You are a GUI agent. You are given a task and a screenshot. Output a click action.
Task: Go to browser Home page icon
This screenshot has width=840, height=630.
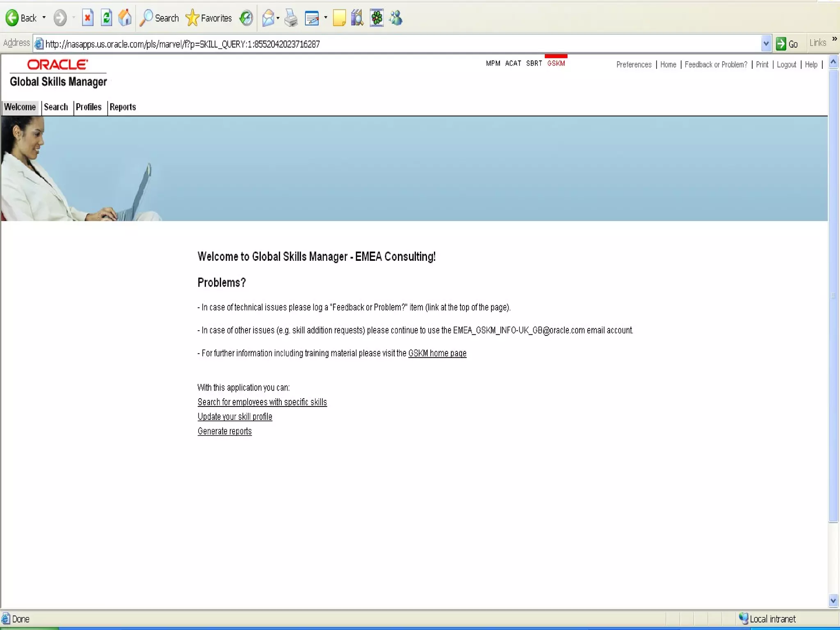[x=125, y=18]
